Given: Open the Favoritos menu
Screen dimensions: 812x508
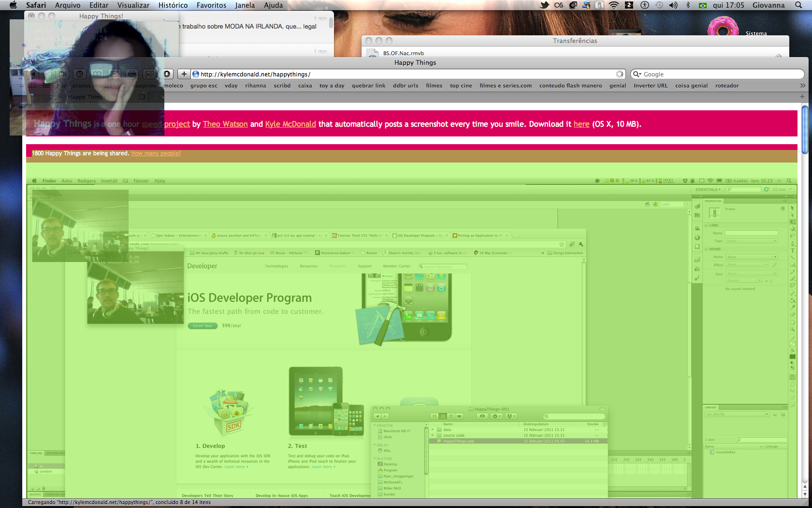Looking at the screenshot, I should [x=211, y=5].
